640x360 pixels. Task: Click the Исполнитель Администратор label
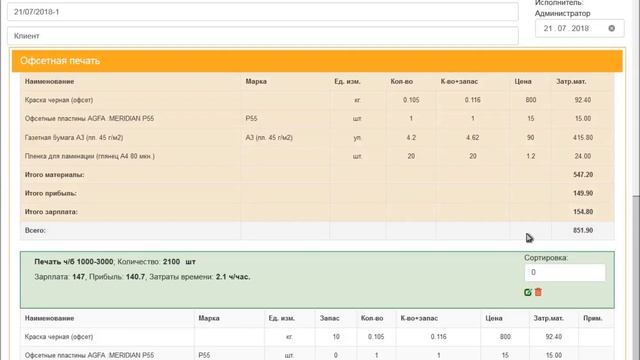point(562,8)
